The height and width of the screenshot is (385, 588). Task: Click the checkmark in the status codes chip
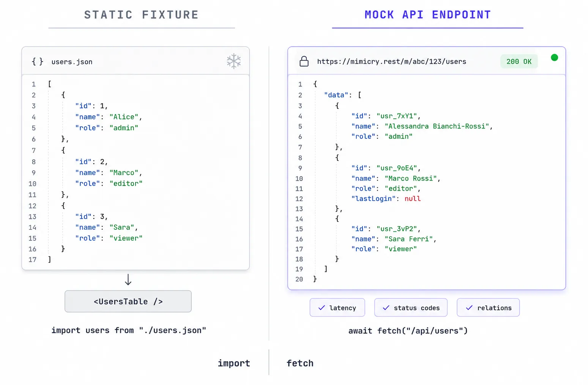point(386,308)
